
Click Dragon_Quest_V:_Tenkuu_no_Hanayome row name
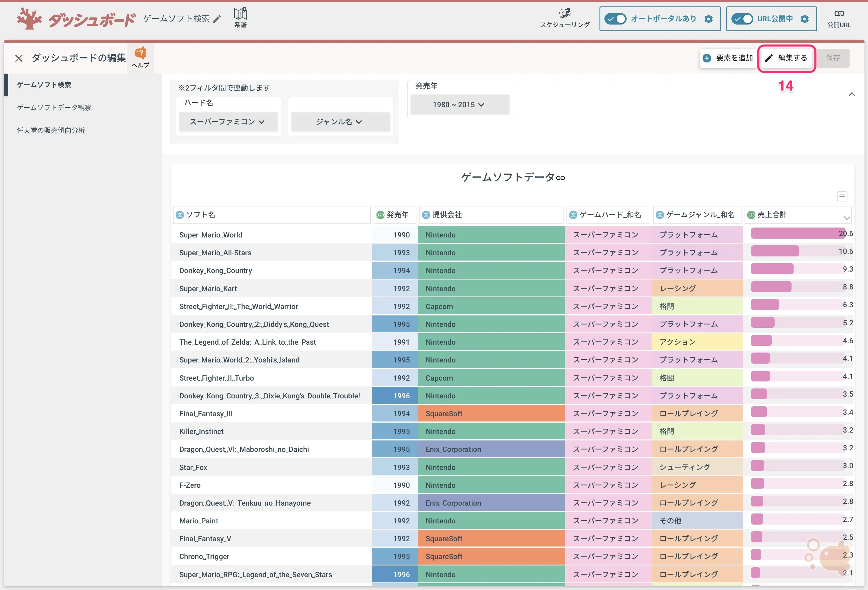point(245,503)
